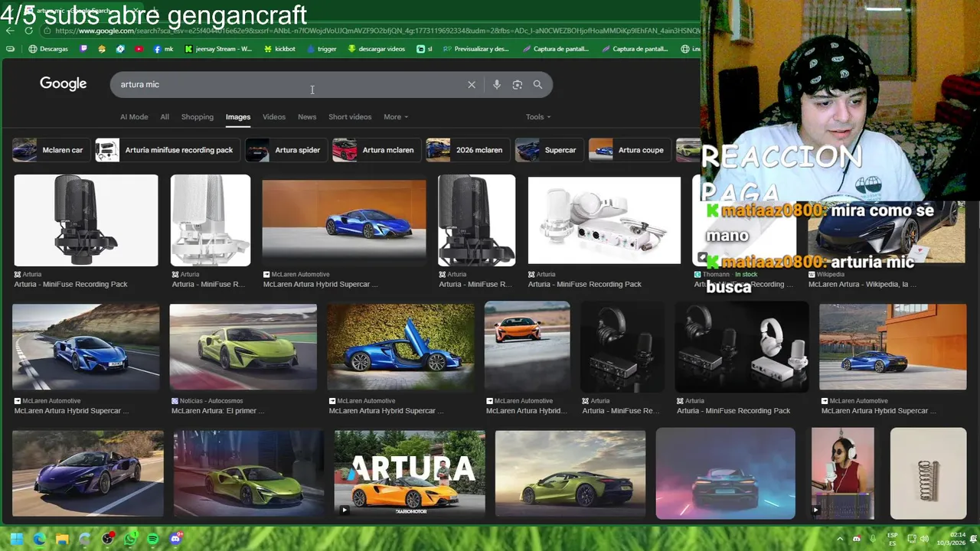The width and height of the screenshot is (980, 551).
Task: Open the trigger bookmark
Action: pos(322,49)
